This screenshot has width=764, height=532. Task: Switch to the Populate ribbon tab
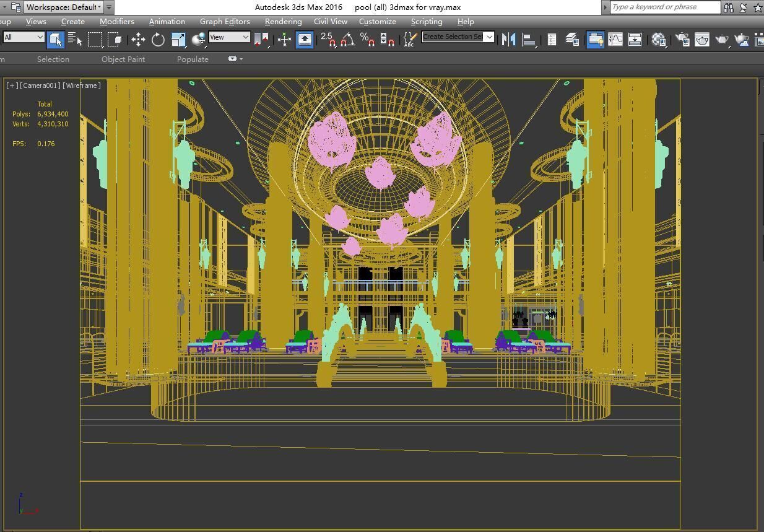[193, 59]
